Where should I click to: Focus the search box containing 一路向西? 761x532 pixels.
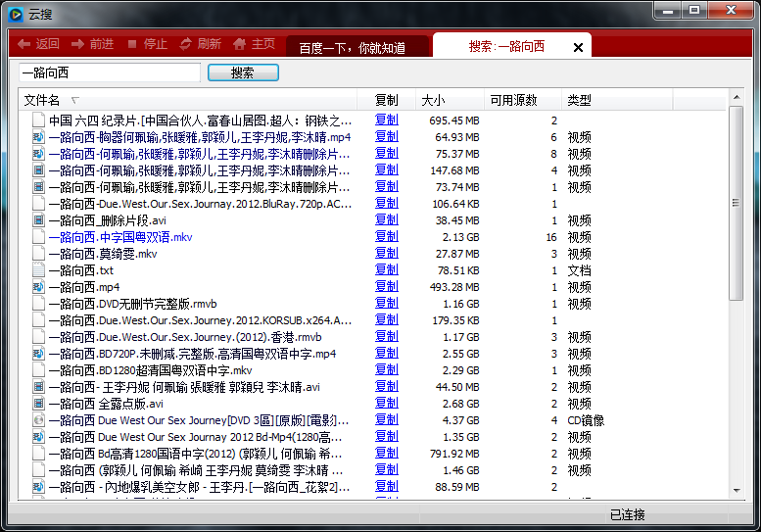click(109, 73)
